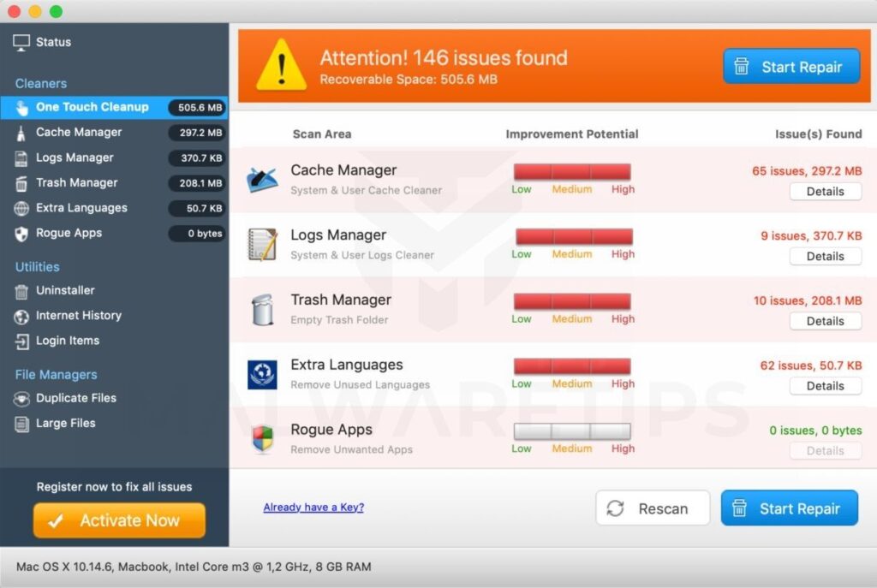Click the Extra Languages globe flag icon
The image size is (877, 588).
(x=262, y=375)
